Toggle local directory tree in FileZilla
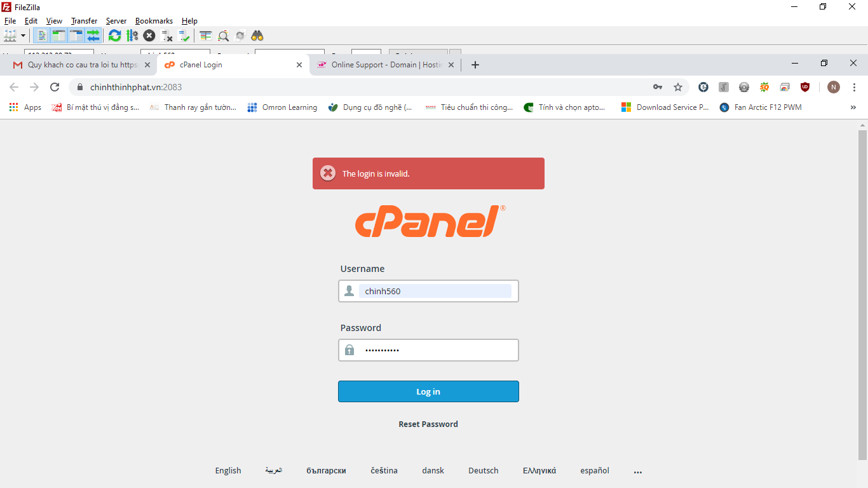 point(58,36)
